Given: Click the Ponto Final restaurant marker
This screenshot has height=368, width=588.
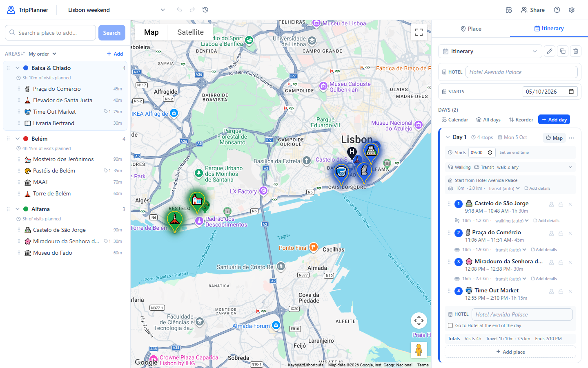Looking at the screenshot, I should [x=314, y=247].
